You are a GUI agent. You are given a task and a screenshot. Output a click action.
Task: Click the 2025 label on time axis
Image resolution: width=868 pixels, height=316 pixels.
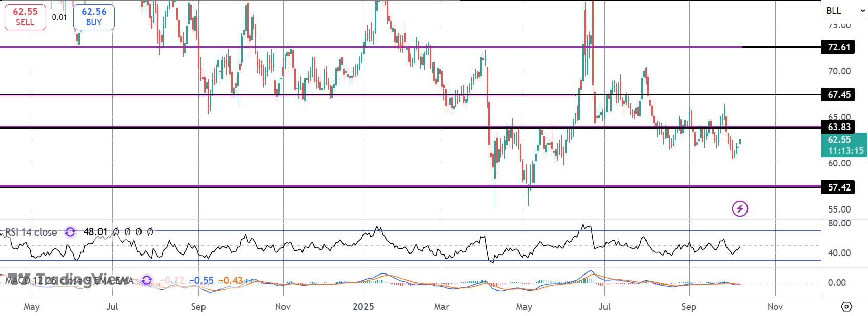click(x=364, y=307)
